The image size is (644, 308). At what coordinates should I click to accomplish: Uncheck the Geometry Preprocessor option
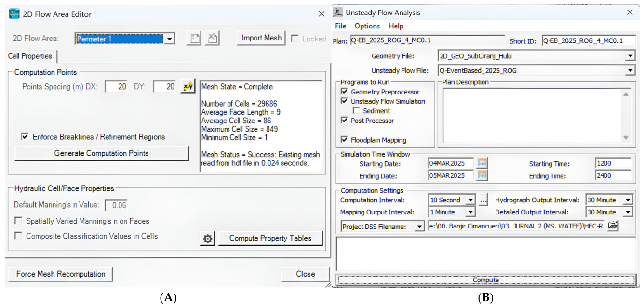344,92
